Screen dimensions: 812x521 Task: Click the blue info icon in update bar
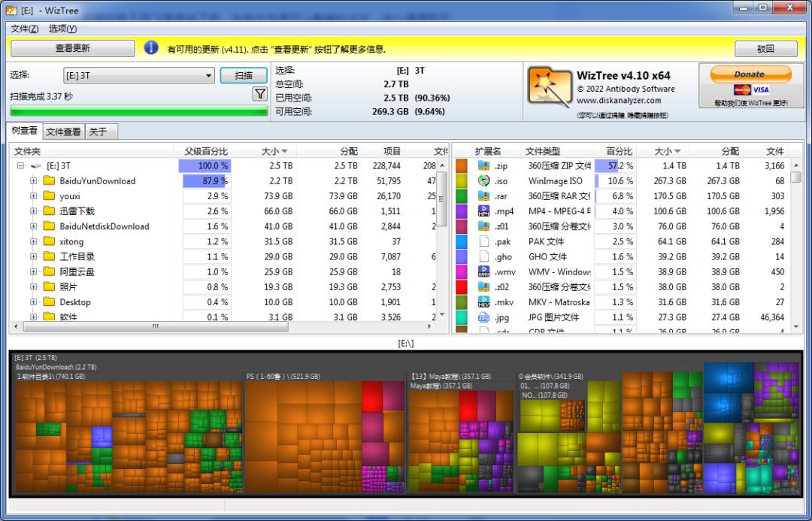click(150, 48)
